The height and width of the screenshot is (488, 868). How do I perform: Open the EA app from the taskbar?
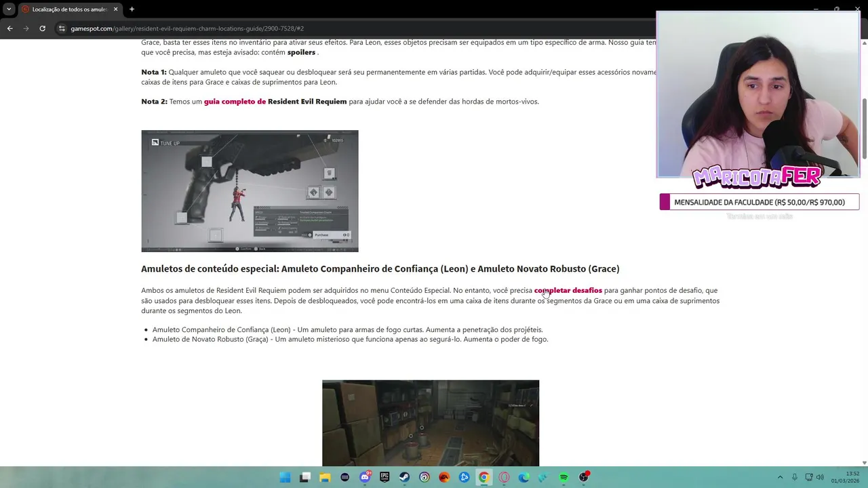444,477
